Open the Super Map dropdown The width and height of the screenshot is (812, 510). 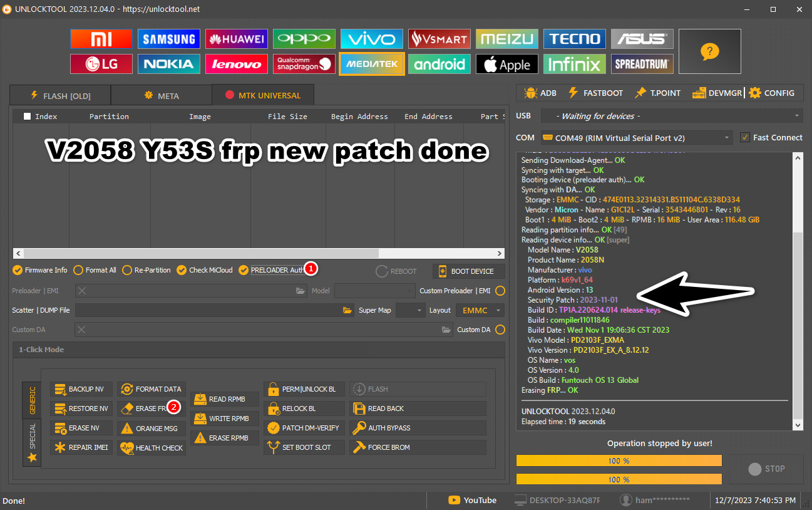pos(411,310)
